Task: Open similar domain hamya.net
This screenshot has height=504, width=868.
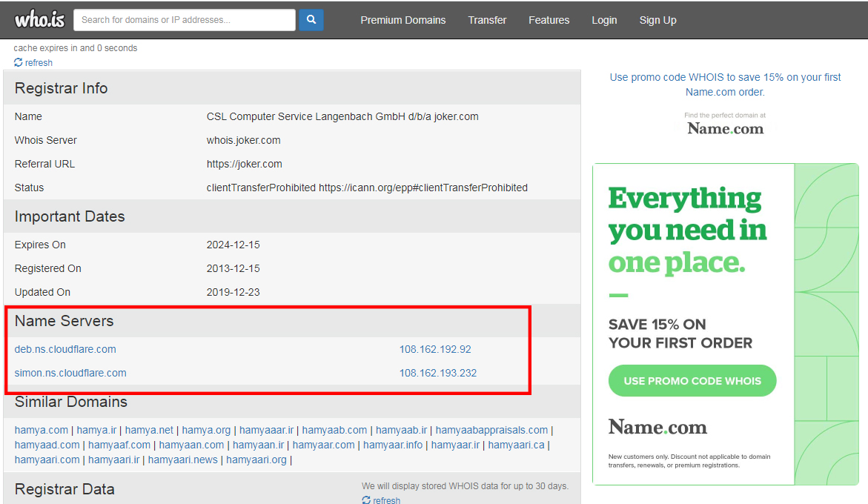Action: [x=149, y=430]
